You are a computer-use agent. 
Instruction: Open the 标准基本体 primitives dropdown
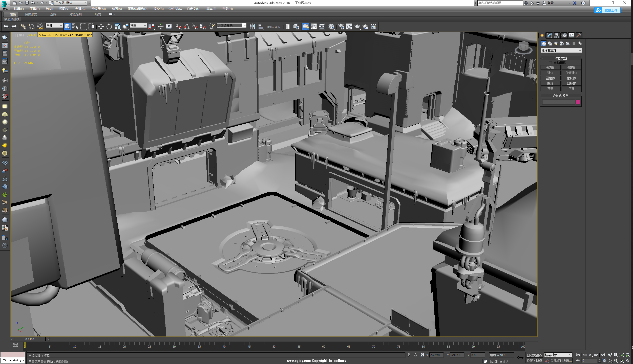(561, 51)
